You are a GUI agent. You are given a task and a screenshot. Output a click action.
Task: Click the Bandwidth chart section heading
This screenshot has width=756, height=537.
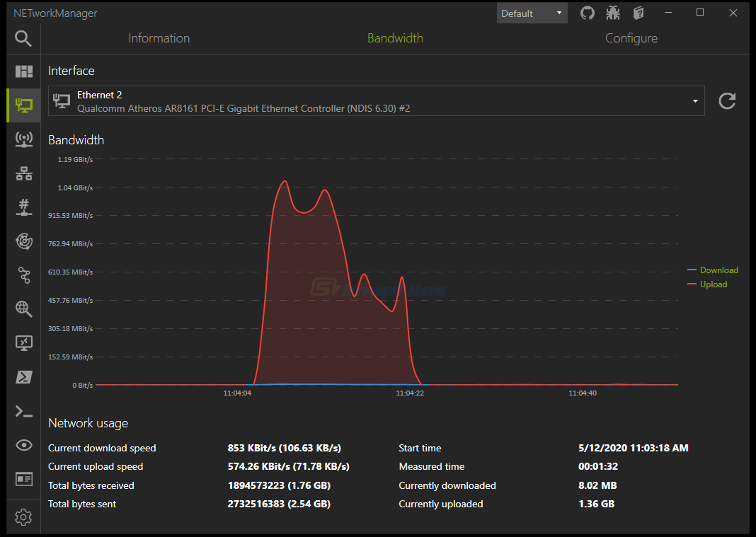(76, 140)
